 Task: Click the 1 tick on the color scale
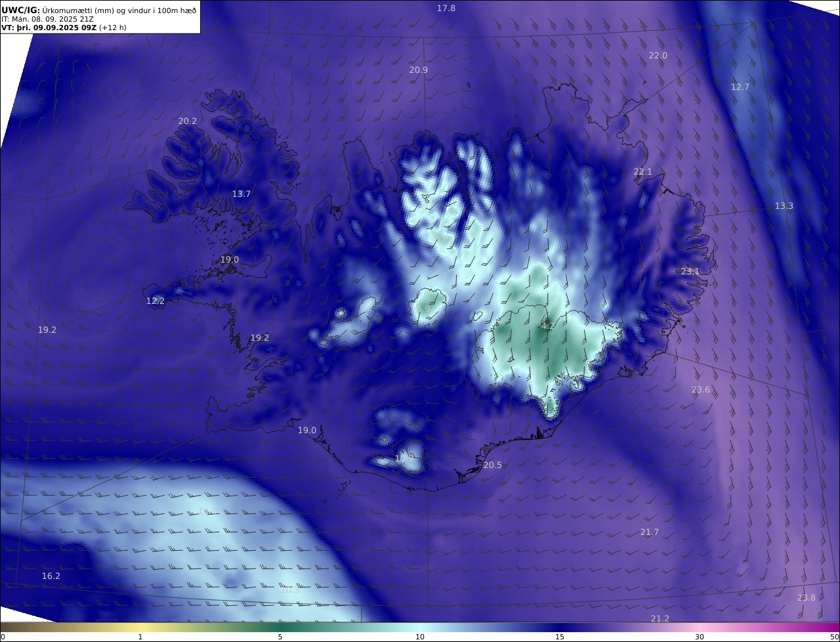(x=140, y=637)
